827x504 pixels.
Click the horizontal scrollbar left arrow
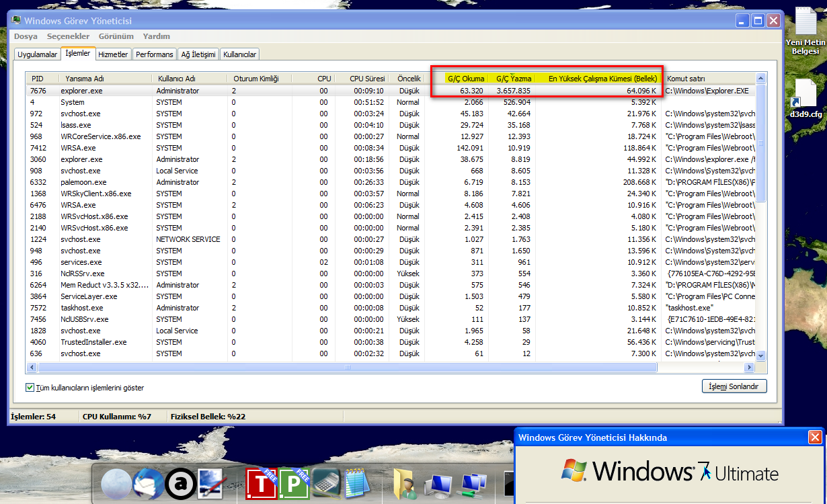pos(32,368)
